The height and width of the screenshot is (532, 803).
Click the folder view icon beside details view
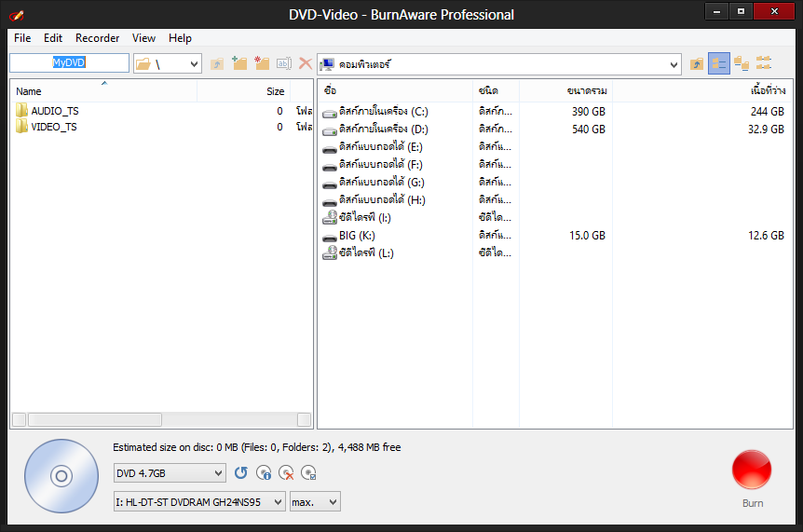pos(741,63)
